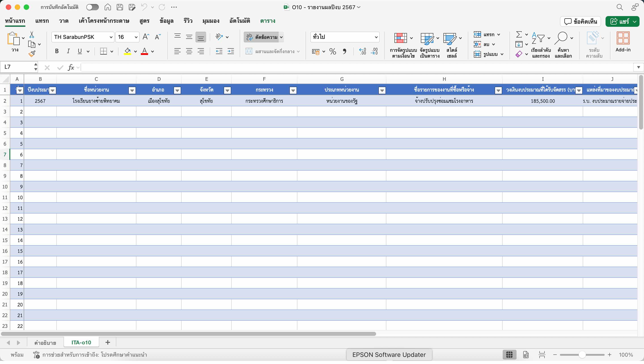This screenshot has height=364, width=644.
Task: Click the format painter brush icon
Action: click(32, 54)
